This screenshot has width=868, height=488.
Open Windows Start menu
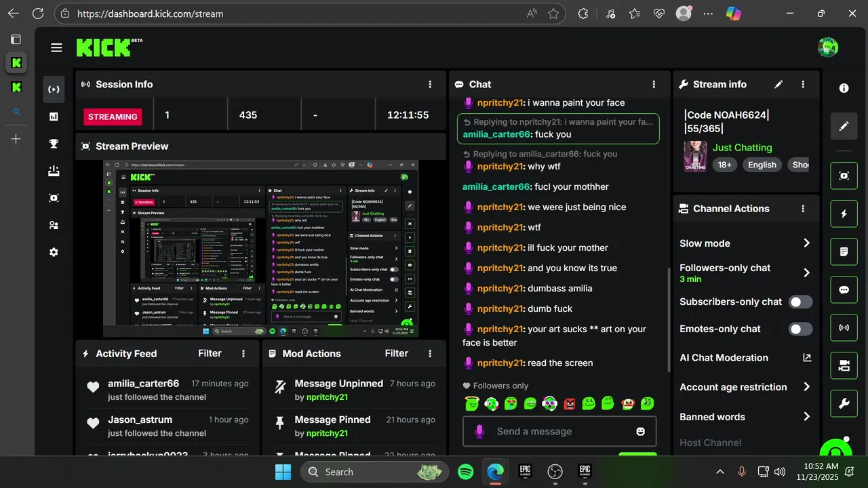click(x=283, y=472)
